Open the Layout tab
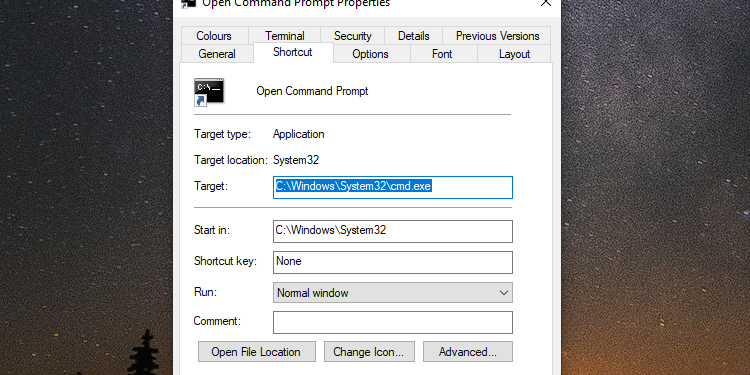750x375 pixels. tap(514, 54)
